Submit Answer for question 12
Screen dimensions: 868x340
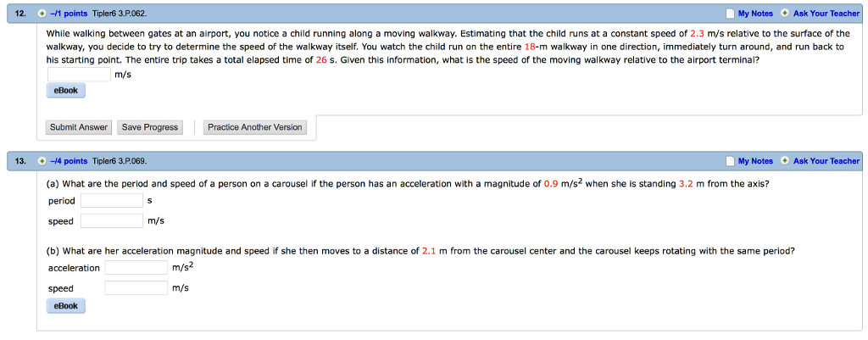(x=79, y=127)
